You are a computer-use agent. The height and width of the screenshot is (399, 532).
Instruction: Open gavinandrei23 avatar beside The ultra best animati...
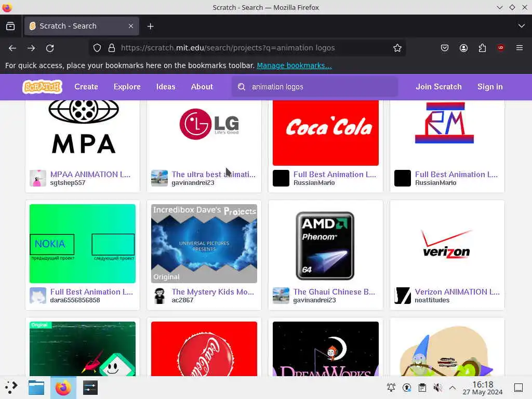point(159,178)
